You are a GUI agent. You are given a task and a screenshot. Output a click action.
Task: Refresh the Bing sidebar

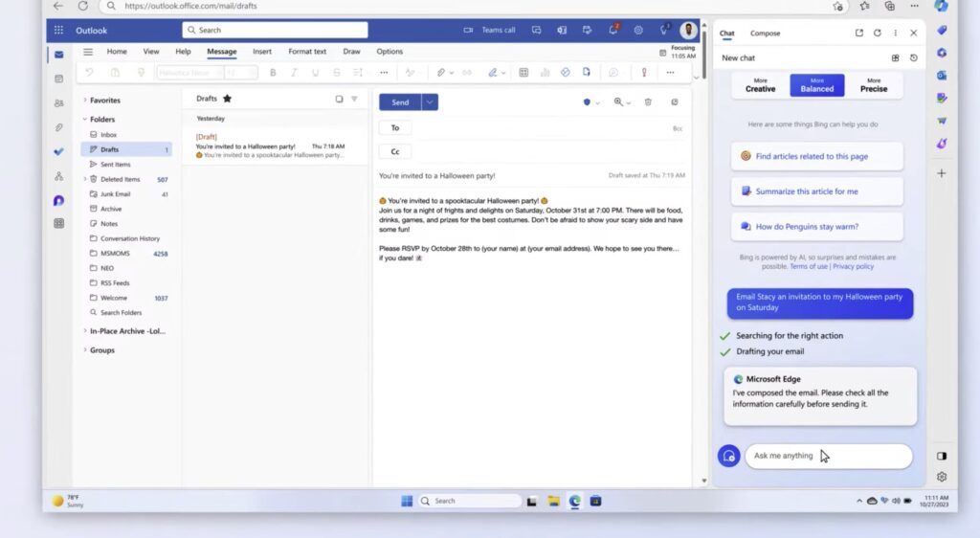(x=877, y=34)
